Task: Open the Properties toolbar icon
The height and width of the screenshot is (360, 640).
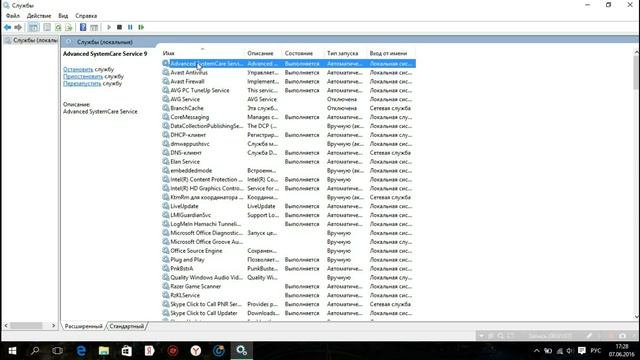Action: click(x=47, y=27)
